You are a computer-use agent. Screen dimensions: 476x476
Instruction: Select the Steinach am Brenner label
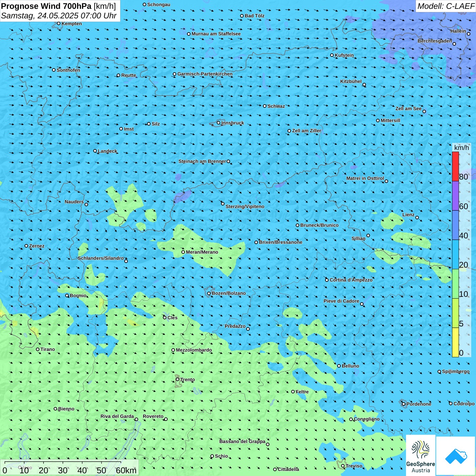click(x=202, y=161)
